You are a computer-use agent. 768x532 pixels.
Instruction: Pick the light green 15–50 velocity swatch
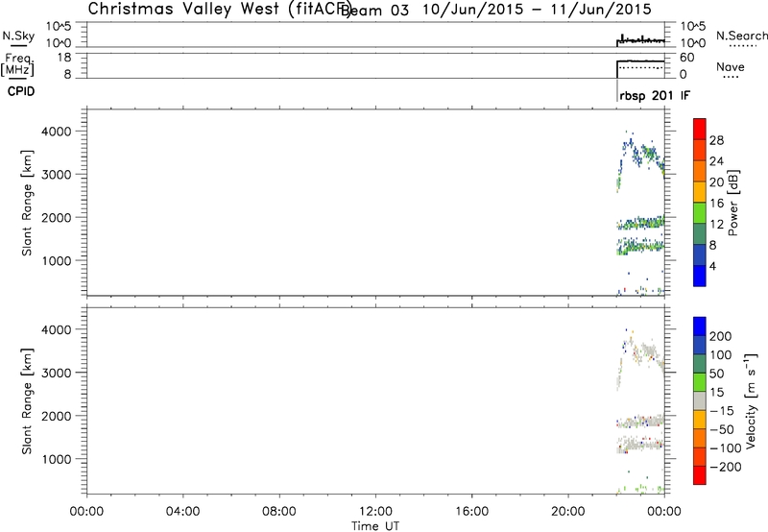pos(700,382)
